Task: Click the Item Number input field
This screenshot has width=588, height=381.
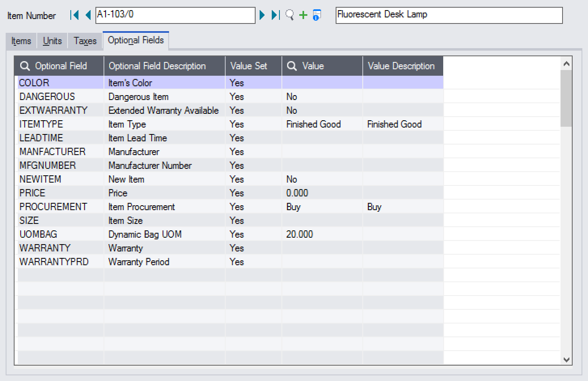Action: (x=176, y=15)
